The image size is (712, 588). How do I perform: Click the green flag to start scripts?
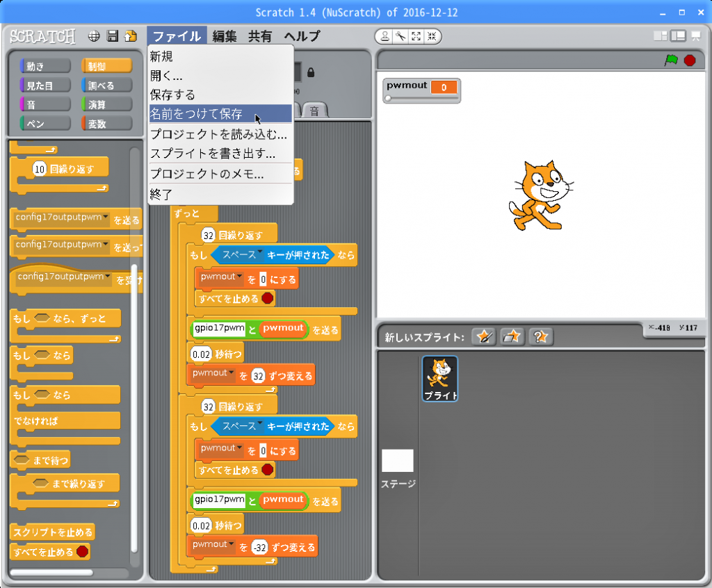(671, 60)
